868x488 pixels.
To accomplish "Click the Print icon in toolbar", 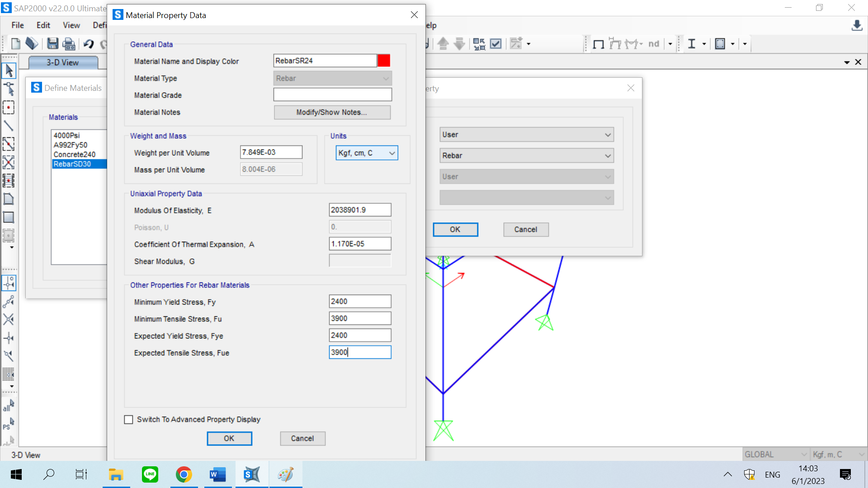I will click(x=69, y=44).
